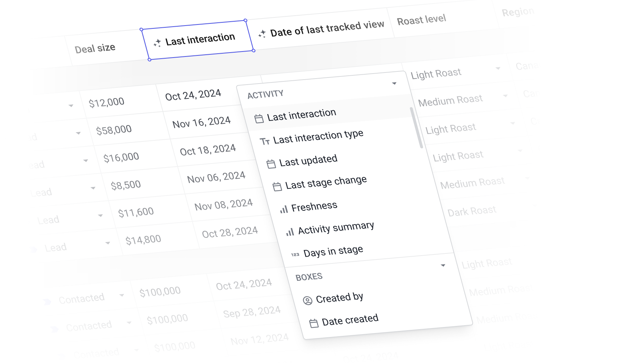The image size is (637, 364).
Task: Click the calendar icon next to Last updated
Action: click(x=271, y=164)
